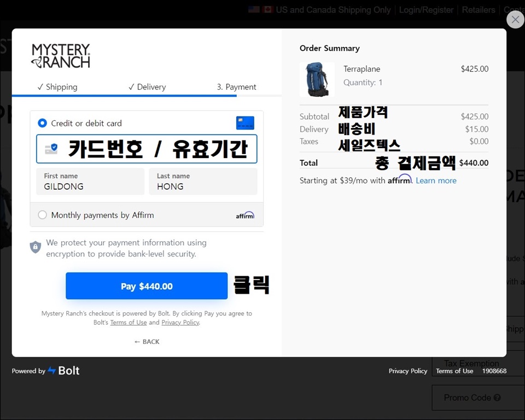Click Affirm Learn more link
Viewport: 525px width, 420px height.
coord(436,180)
